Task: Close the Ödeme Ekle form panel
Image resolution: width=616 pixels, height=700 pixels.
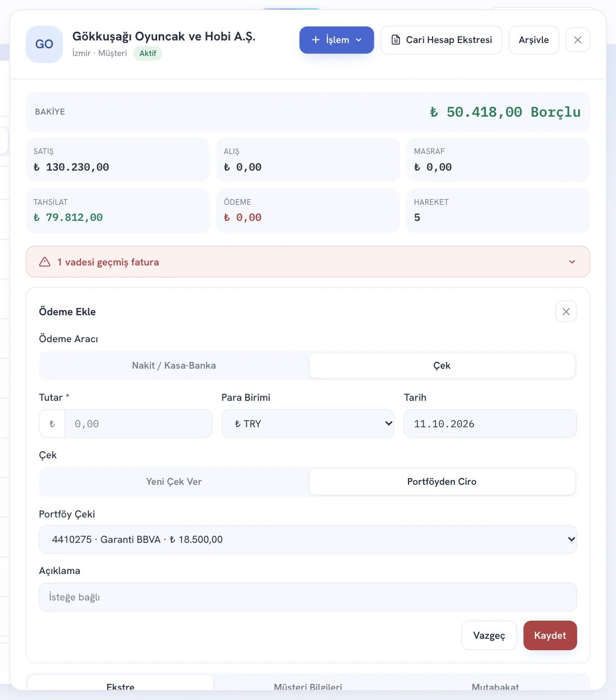Action: coord(566,312)
